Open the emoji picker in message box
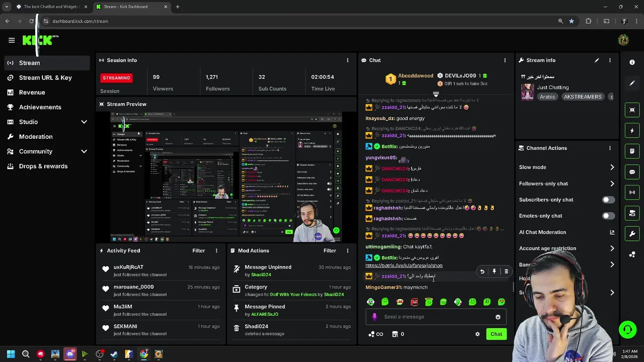The width and height of the screenshot is (644, 362). 498,317
